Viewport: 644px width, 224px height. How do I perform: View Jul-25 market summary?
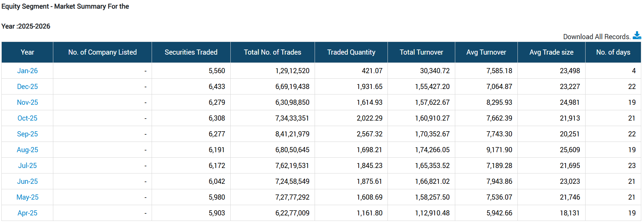28,166
